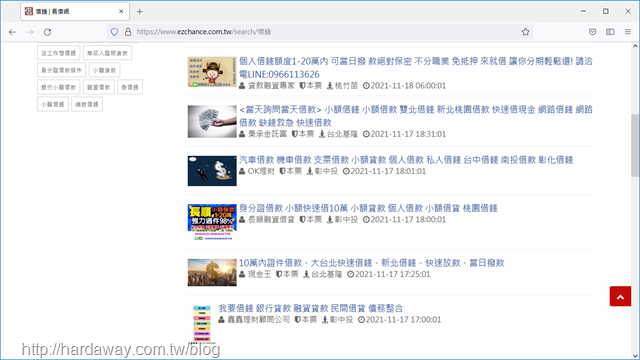This screenshot has width=640, height=360.
Task: Open the 銀行小額借款 tag
Action: 58,87
